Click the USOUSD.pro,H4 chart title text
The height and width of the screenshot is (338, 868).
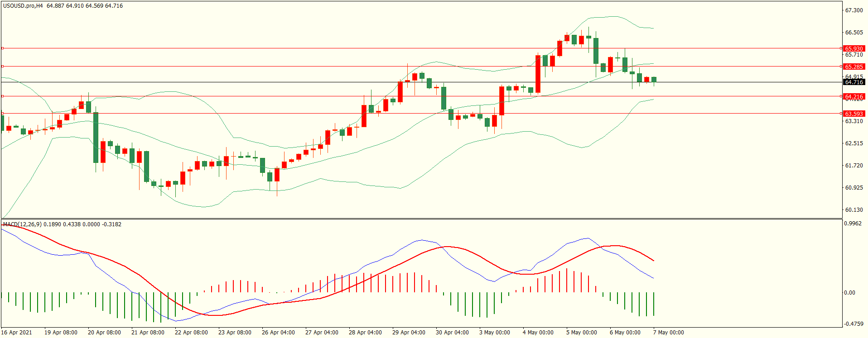(23, 6)
